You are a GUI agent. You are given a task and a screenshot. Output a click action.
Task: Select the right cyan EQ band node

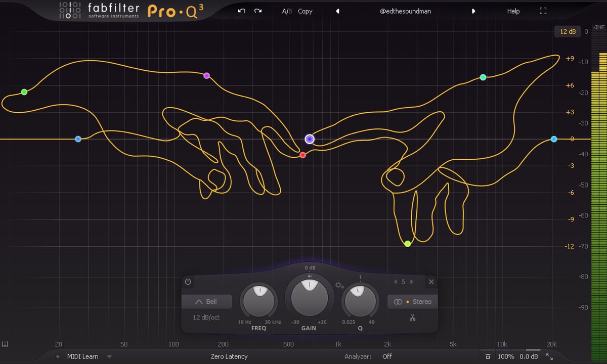[x=554, y=139]
